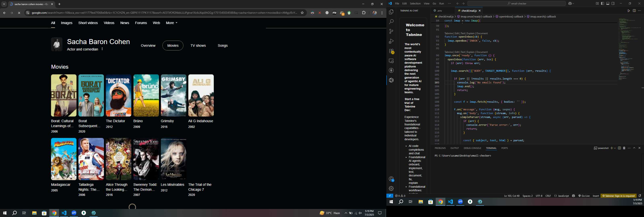
Task: Open the VS Code notifications bell
Action: coord(640,196)
